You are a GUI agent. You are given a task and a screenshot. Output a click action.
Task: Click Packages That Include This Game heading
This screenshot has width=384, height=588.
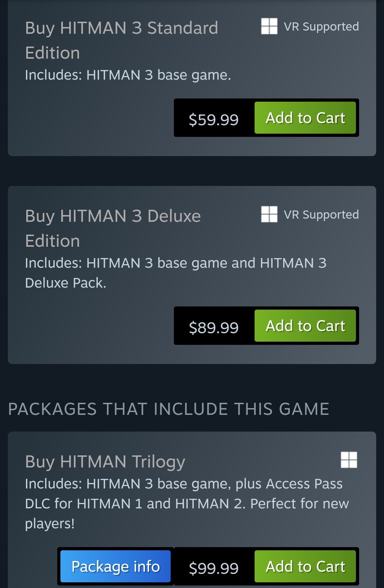pos(169,409)
